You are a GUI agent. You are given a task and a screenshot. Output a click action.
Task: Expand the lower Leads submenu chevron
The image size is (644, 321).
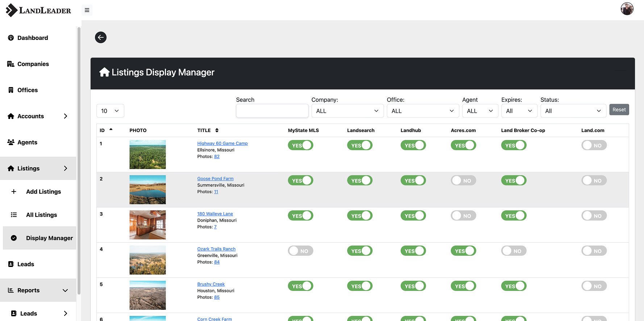point(66,313)
